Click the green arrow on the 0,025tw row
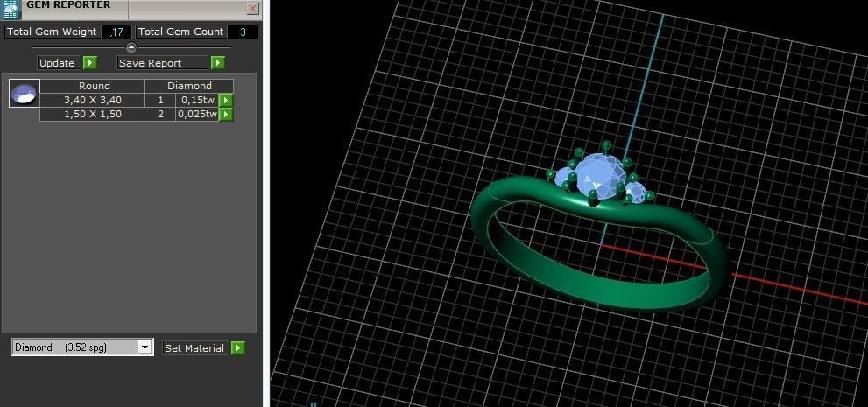 tap(226, 115)
